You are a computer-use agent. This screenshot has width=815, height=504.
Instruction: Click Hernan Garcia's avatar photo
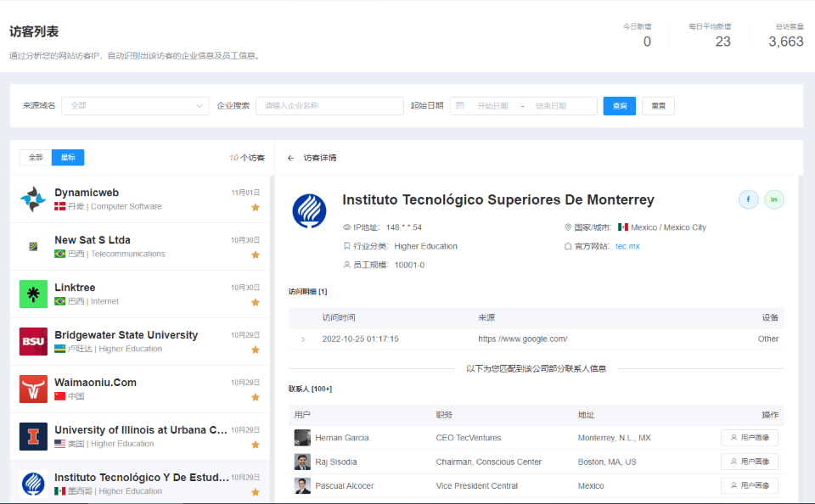[302, 438]
